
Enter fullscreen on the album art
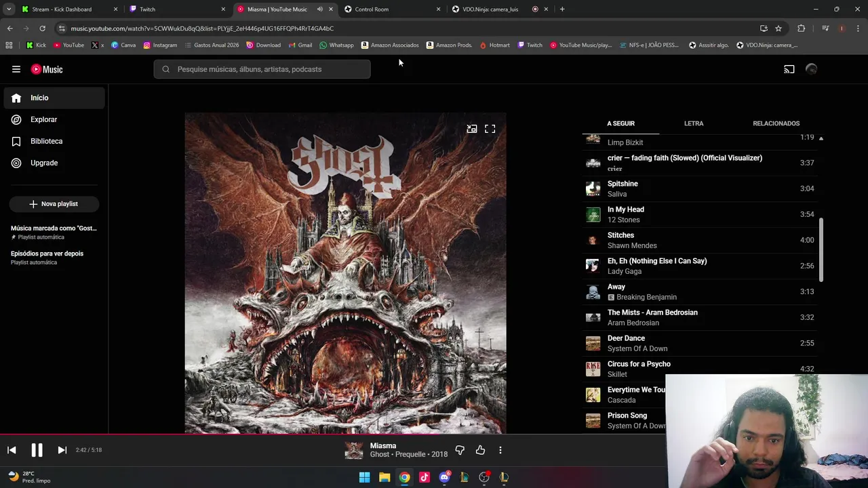coord(490,129)
